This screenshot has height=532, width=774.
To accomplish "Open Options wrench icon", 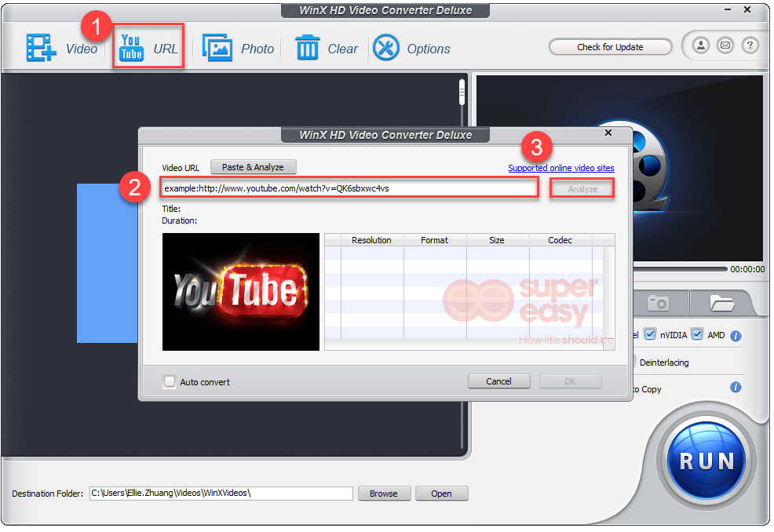I will [x=386, y=48].
